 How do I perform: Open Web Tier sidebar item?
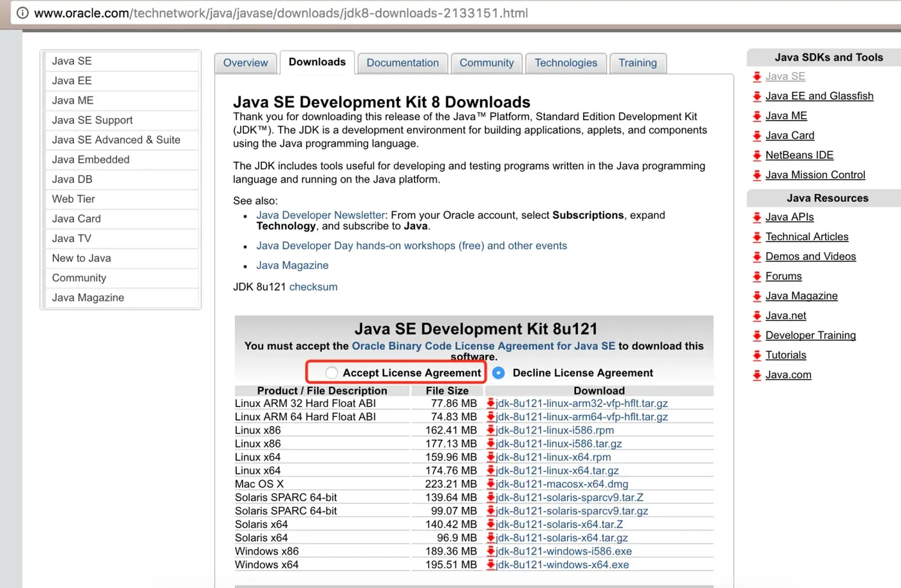tap(121, 199)
